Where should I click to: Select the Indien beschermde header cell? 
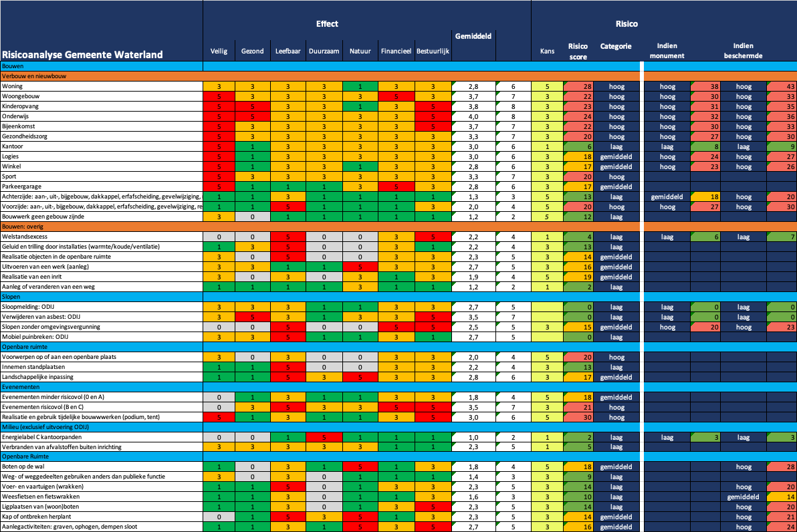tap(743, 51)
